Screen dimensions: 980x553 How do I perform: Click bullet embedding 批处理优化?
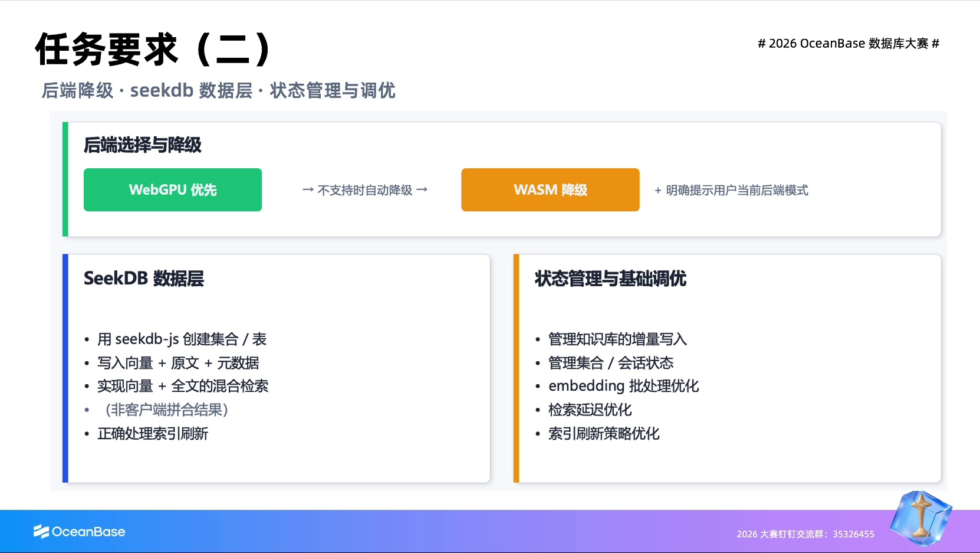[623, 386]
